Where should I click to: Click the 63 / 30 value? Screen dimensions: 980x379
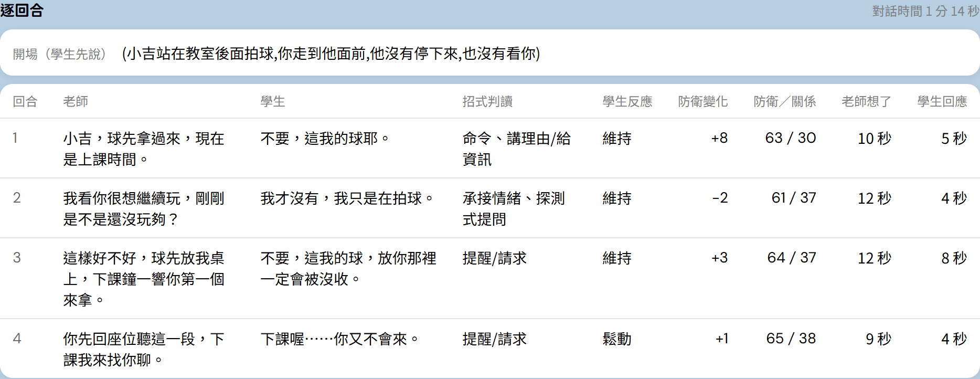791,138
